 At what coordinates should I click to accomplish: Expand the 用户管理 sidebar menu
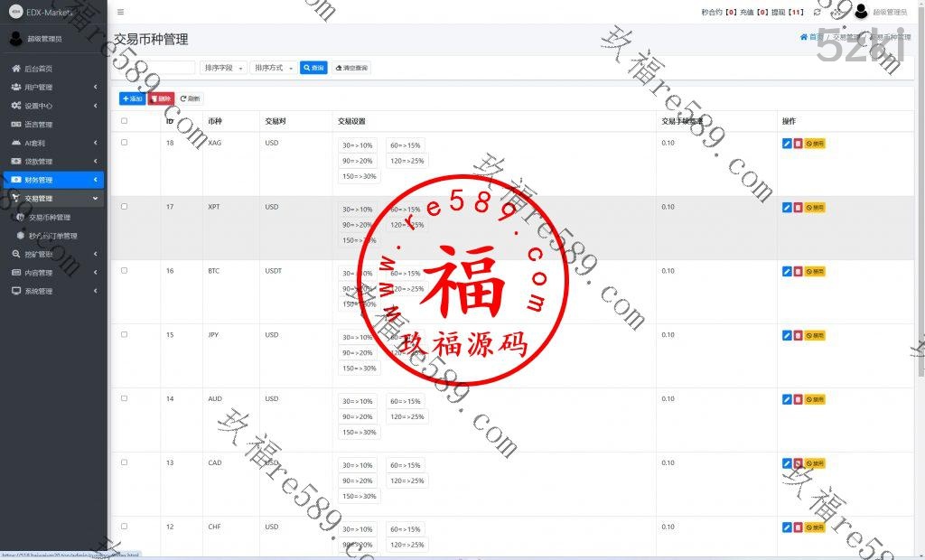tap(54, 88)
